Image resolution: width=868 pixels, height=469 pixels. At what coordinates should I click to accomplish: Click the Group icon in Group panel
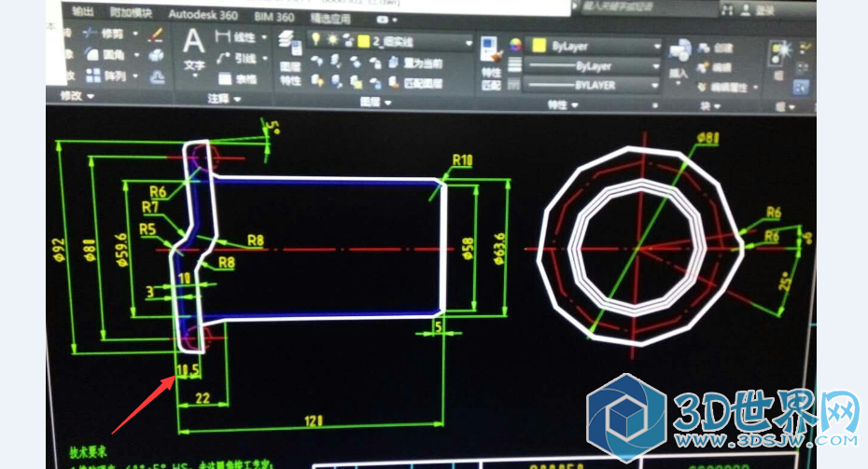[781, 51]
